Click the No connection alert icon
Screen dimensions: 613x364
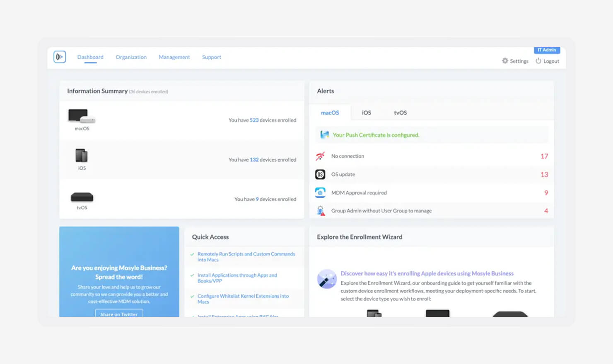(320, 156)
